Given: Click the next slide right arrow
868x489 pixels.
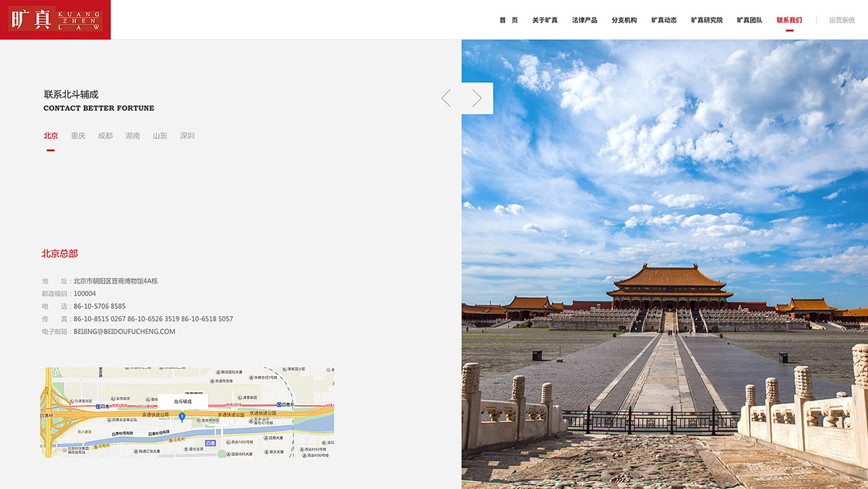Looking at the screenshot, I should coord(477,98).
